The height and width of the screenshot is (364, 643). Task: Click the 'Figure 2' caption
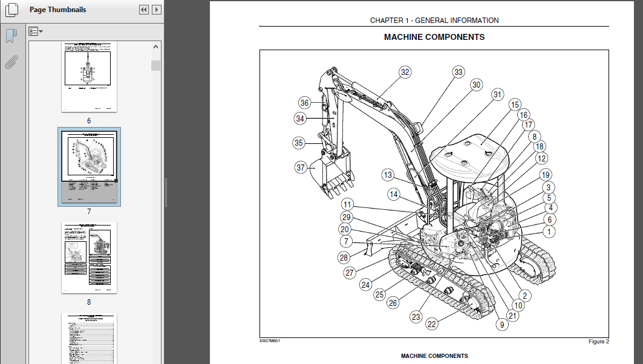(x=599, y=342)
